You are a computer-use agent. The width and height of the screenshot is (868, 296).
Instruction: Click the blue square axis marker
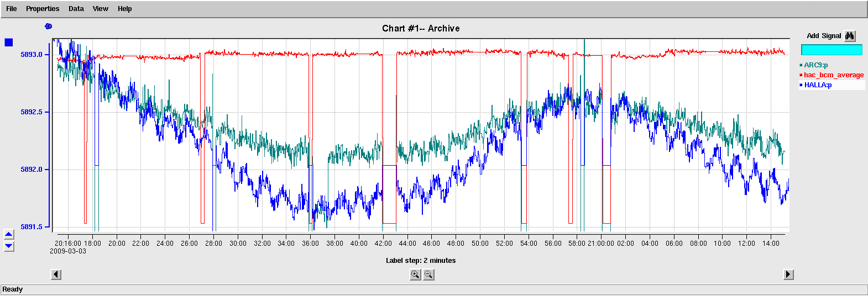pos(9,43)
